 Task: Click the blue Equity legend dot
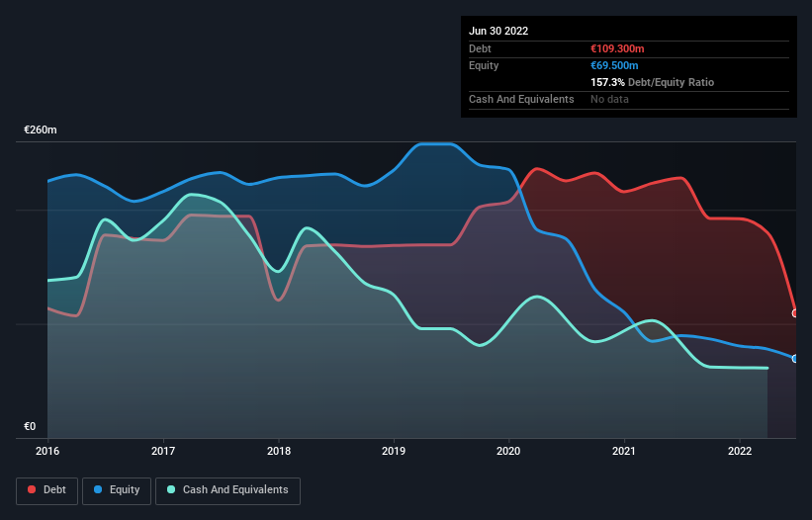point(98,489)
